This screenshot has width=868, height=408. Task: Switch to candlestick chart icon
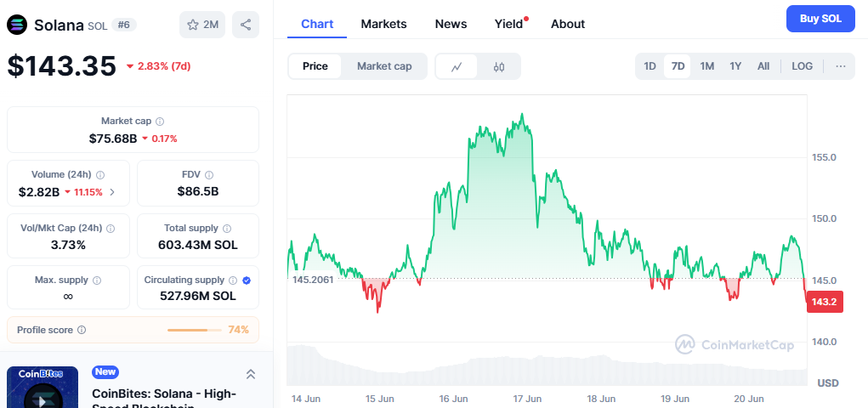499,66
